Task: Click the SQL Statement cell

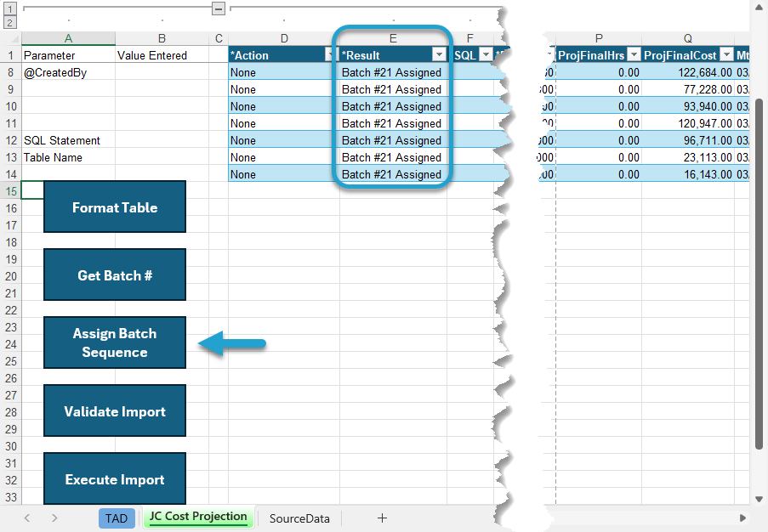Action: 69,140
